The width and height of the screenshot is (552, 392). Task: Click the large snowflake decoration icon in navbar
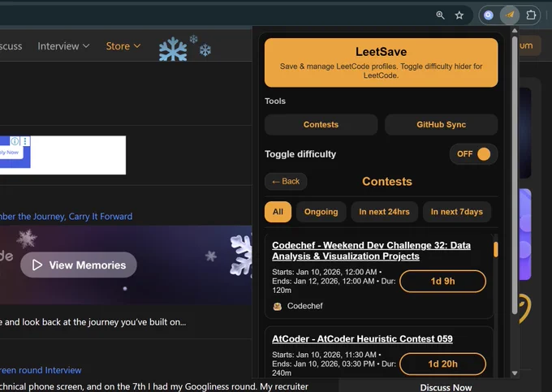pos(173,50)
